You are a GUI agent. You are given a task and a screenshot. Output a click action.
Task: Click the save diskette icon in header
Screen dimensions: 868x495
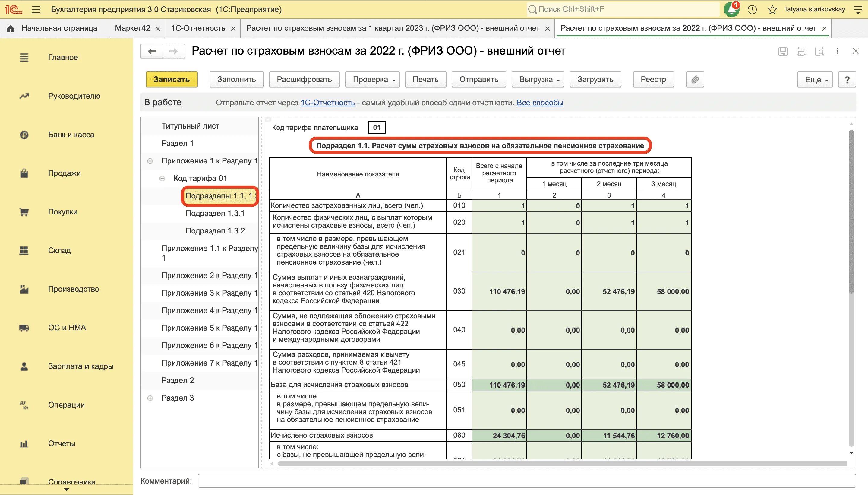pyautogui.click(x=783, y=51)
